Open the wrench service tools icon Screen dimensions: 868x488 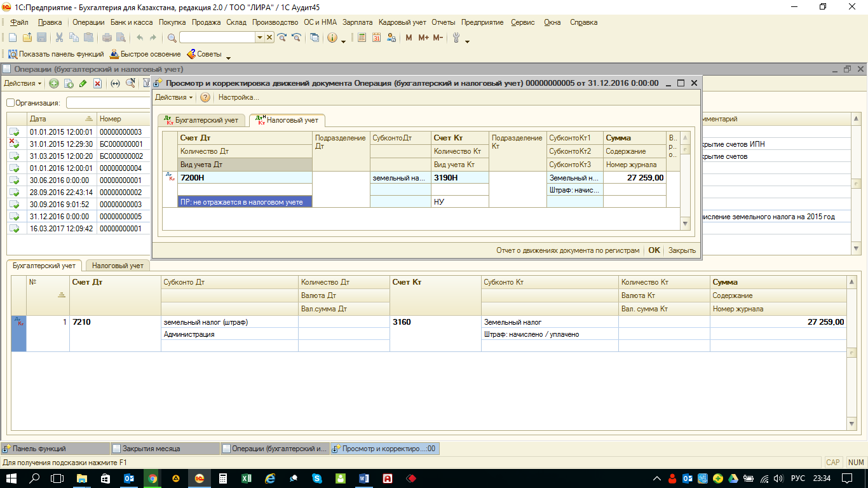pos(456,37)
